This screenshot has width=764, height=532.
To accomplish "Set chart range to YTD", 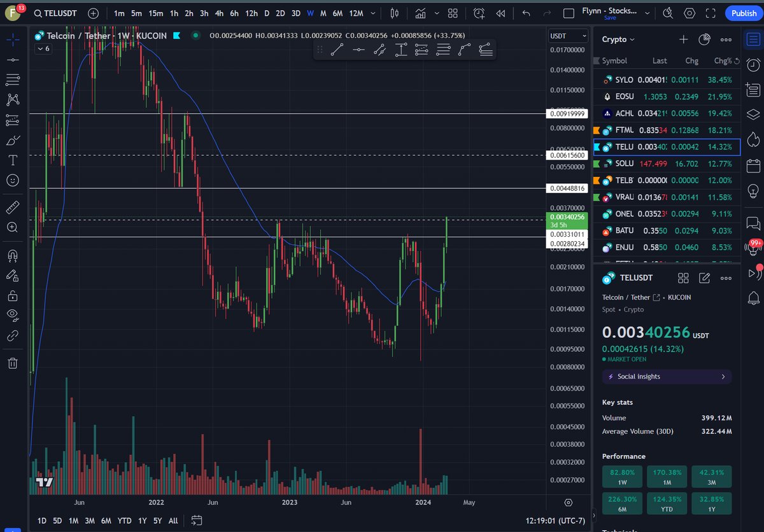I will [124, 521].
